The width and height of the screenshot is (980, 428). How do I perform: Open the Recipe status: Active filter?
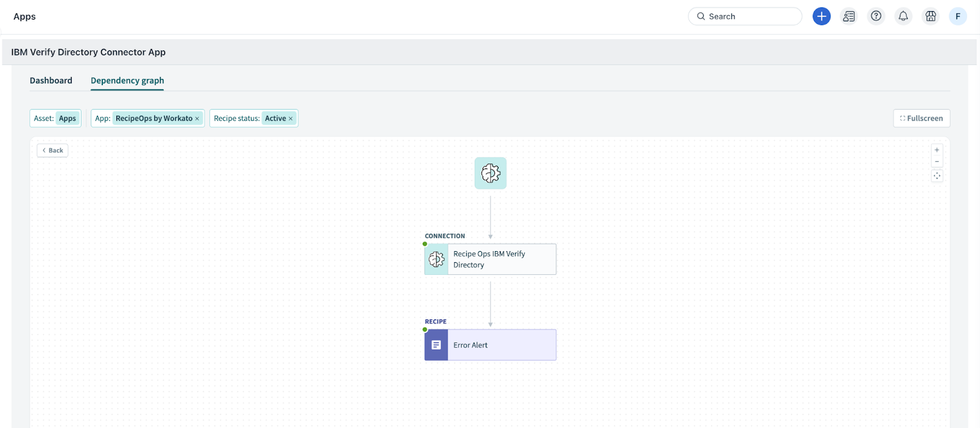pyautogui.click(x=254, y=118)
